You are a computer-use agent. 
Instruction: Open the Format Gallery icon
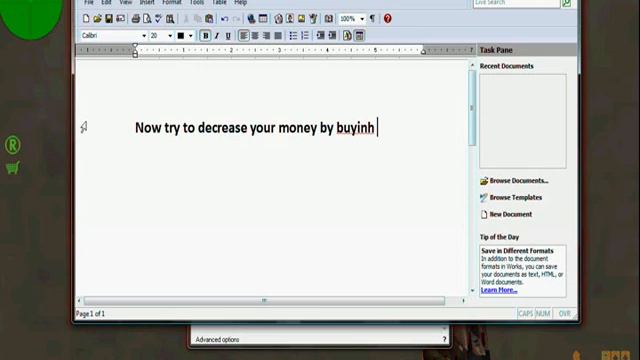coord(347,36)
